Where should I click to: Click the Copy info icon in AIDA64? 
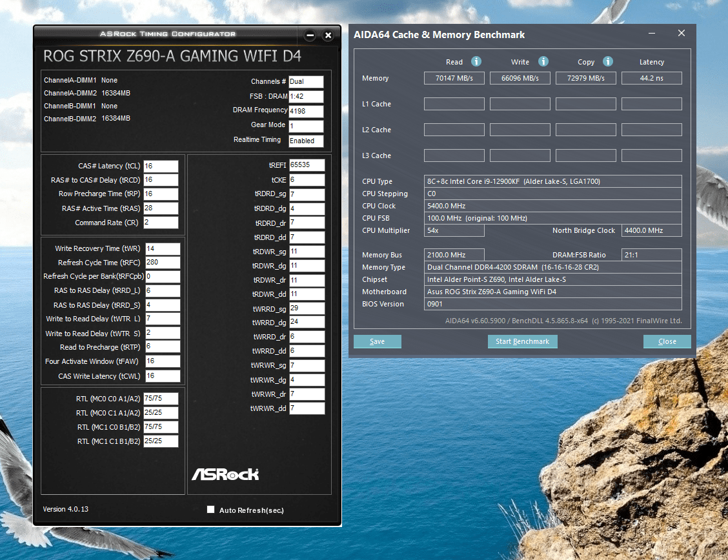click(x=608, y=61)
